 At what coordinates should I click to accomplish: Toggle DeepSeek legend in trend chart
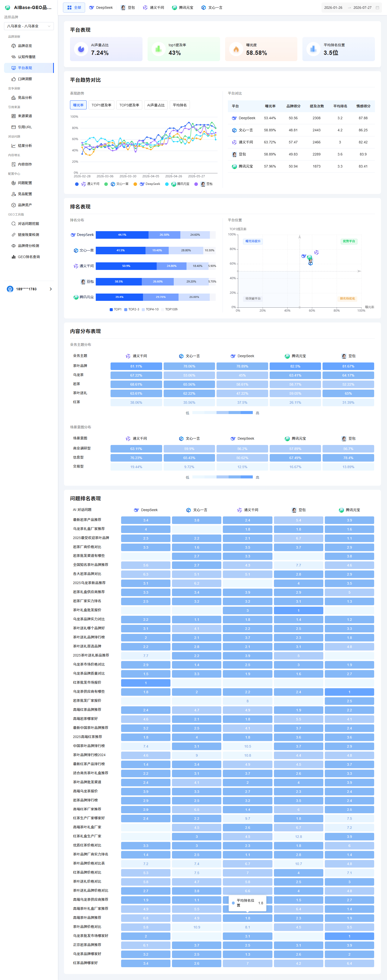147,184
